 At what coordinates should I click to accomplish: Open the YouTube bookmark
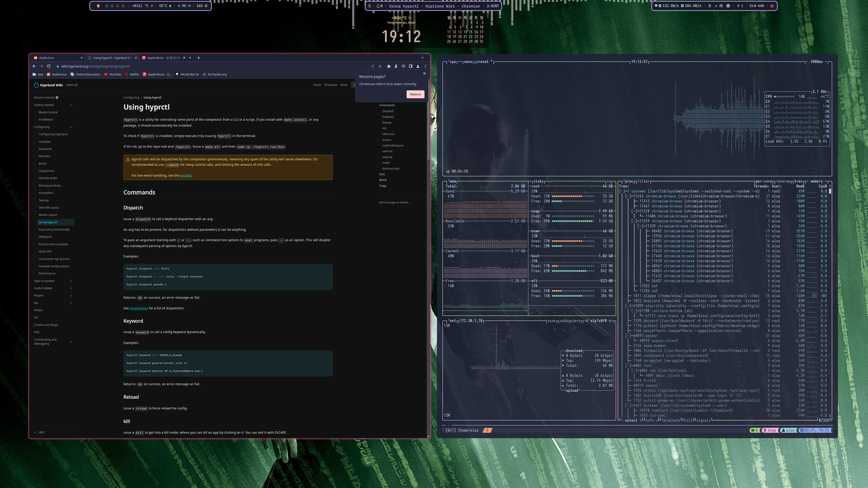click(x=112, y=74)
